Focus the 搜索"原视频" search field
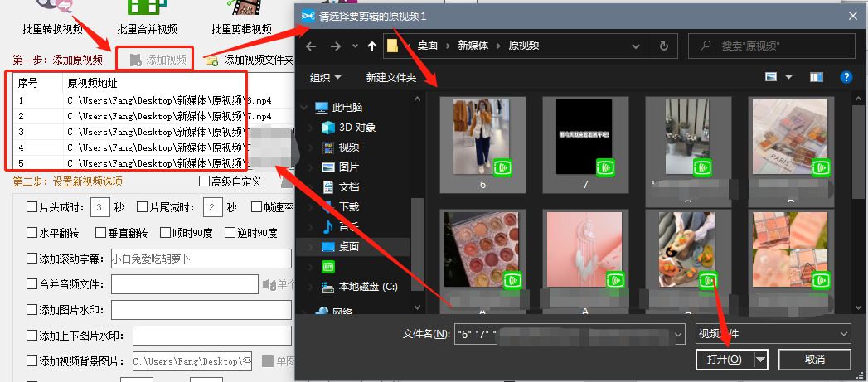868x382 pixels. point(772,46)
